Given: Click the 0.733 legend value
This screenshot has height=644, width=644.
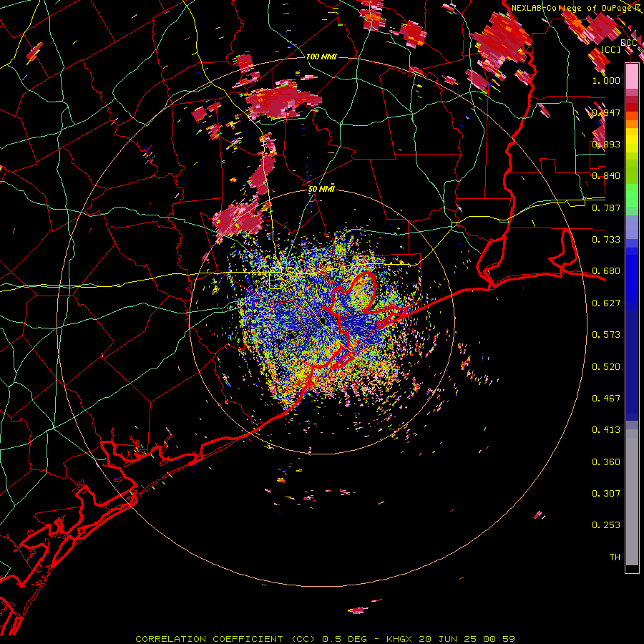Looking at the screenshot, I should (x=606, y=239).
